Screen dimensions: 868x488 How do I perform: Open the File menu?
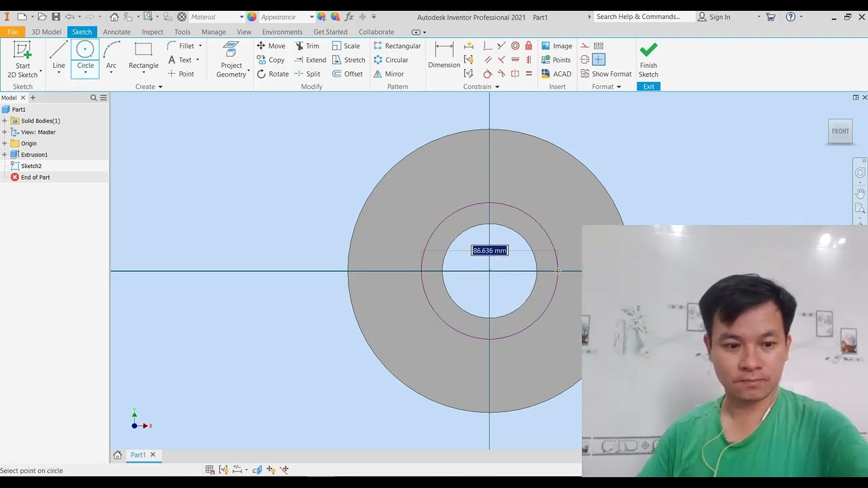pyautogui.click(x=12, y=32)
